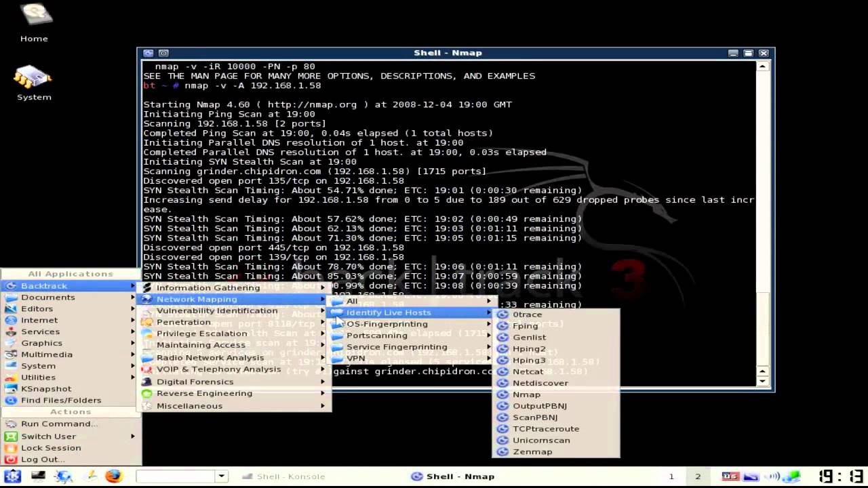Open Switch User submenu
Viewport: 868px width, 488px height.
click(x=70, y=436)
